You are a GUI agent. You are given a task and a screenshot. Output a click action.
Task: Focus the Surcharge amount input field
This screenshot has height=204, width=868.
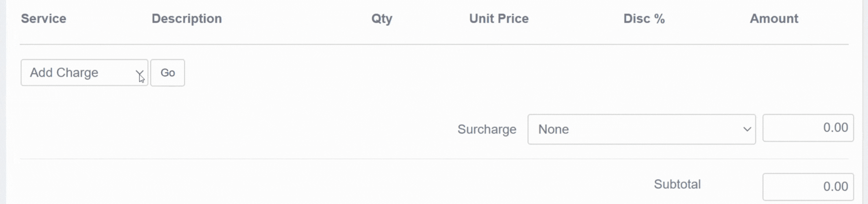point(808,128)
